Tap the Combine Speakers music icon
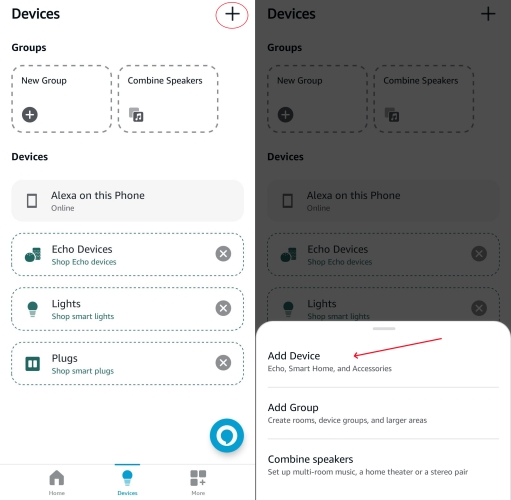Image resolution: width=511 pixels, height=500 pixels. click(136, 115)
